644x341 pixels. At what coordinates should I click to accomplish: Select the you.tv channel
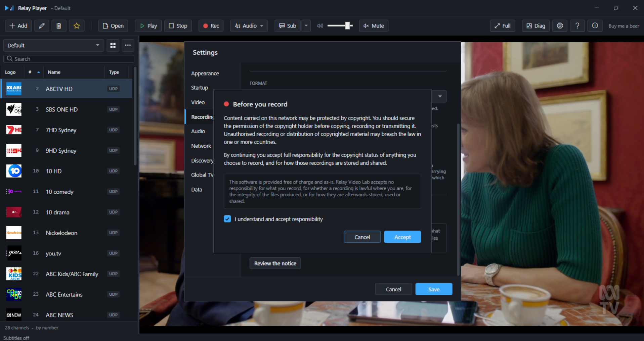coord(67,253)
